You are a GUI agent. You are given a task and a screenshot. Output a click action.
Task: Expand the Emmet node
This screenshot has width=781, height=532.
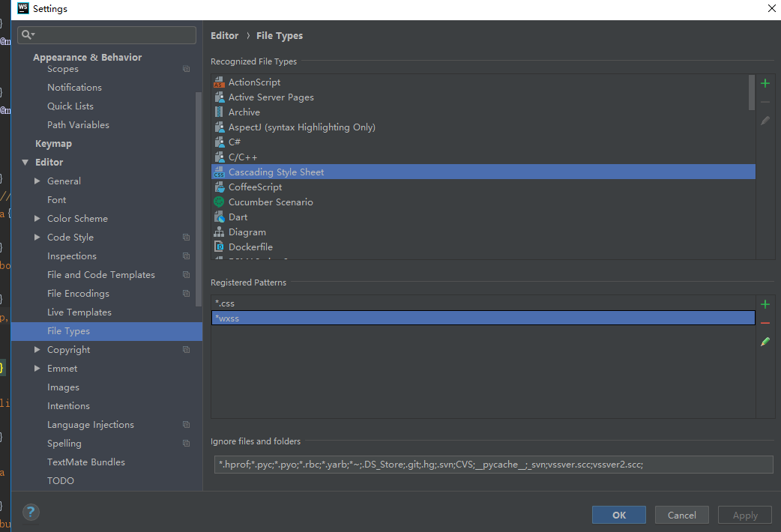pyautogui.click(x=37, y=368)
